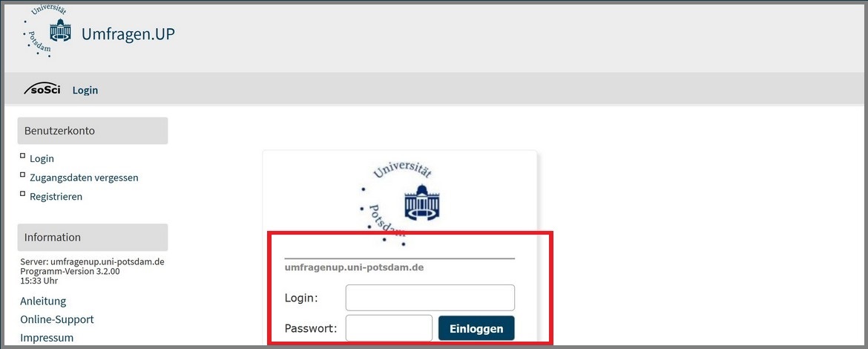
Task: Click the soSci logo in navigation bar
Action: [42, 89]
